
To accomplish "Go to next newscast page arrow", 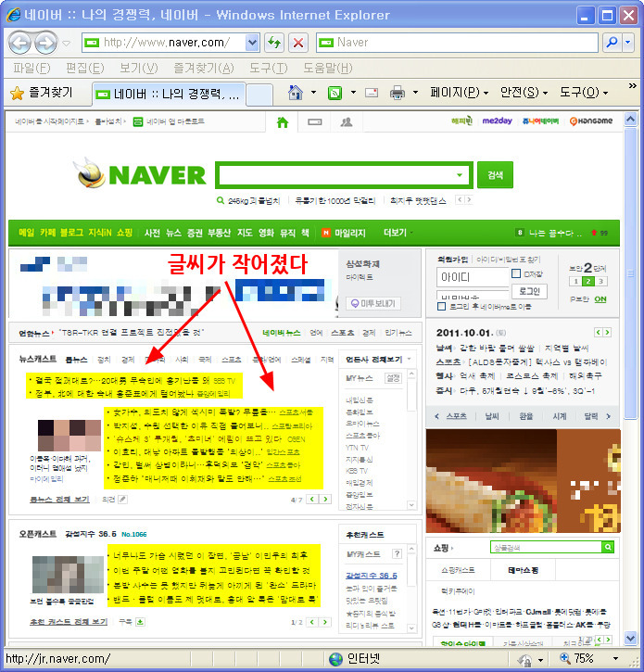I will click(x=325, y=500).
